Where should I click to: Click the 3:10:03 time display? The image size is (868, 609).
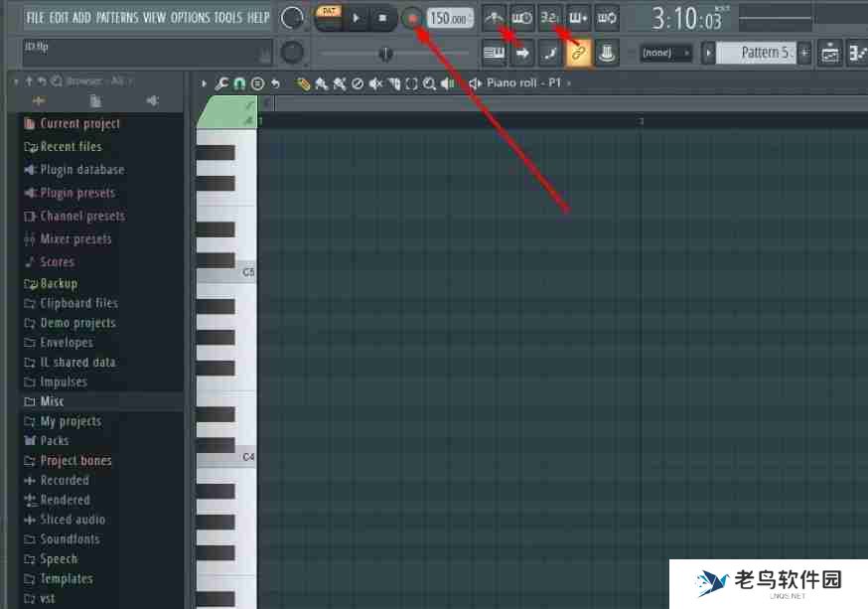(x=686, y=19)
